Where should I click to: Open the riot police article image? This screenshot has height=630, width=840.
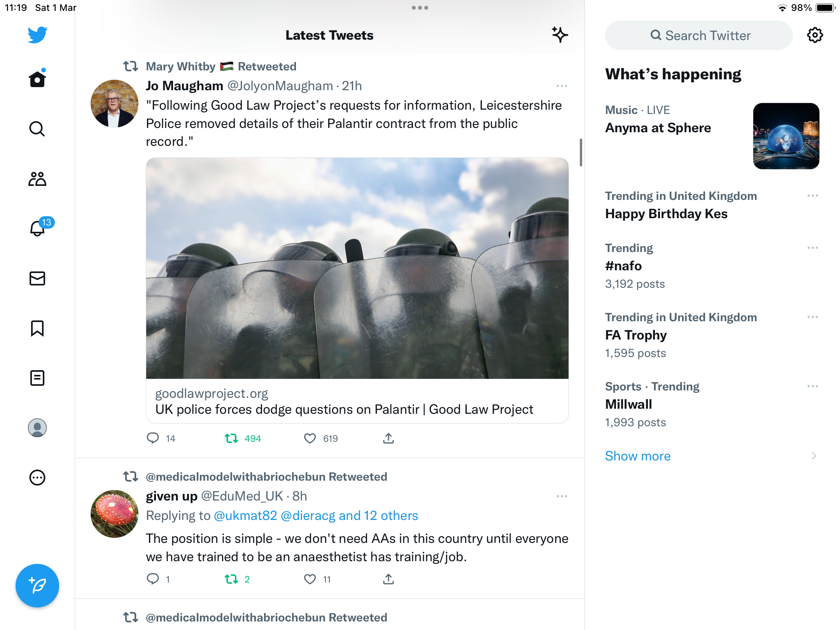point(357,268)
